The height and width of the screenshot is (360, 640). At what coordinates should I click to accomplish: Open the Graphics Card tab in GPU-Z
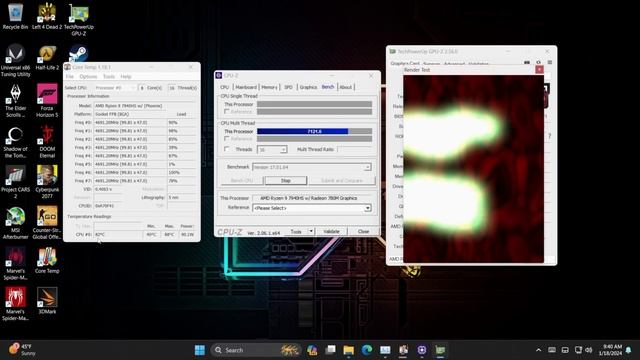[404, 64]
